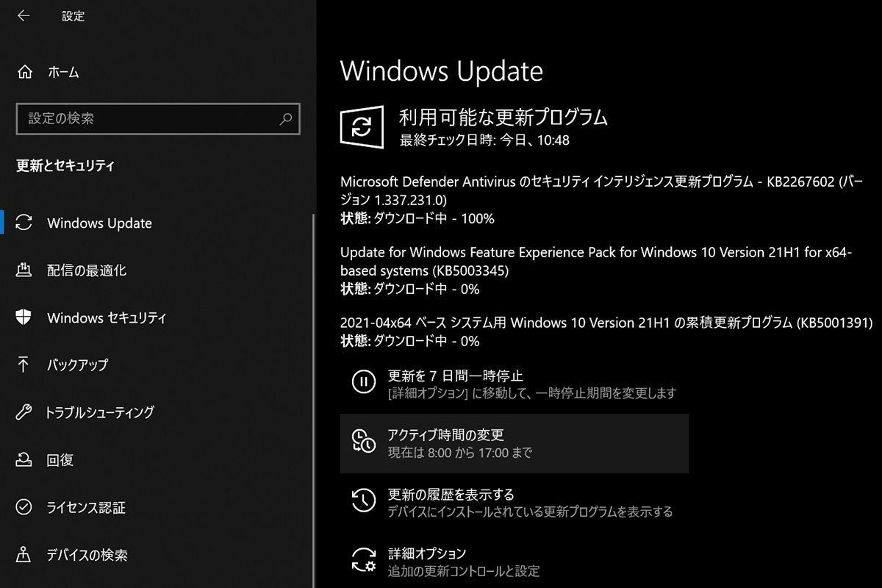Click the トラブルシューティング wrench icon

[x=24, y=412]
